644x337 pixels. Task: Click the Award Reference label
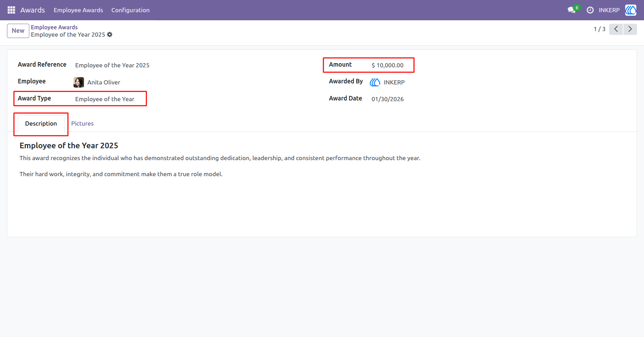(42, 65)
